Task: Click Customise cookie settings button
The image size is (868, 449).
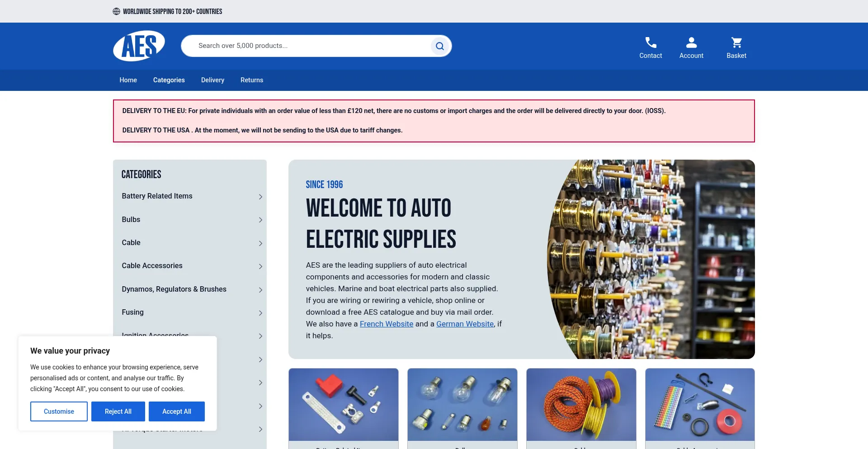Action: pos(59,411)
